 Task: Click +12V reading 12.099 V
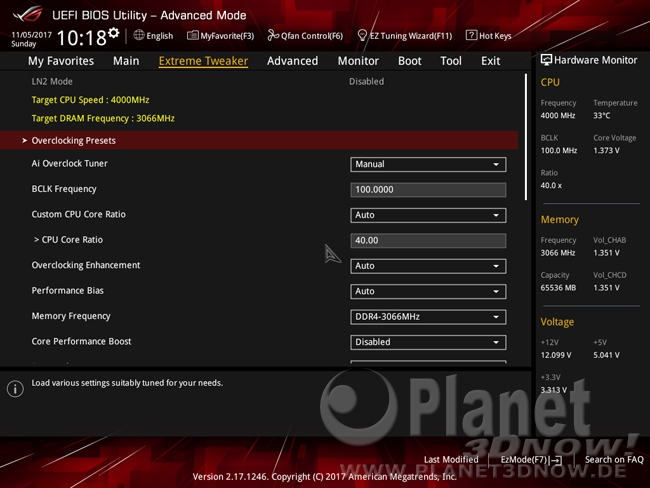[x=556, y=355]
